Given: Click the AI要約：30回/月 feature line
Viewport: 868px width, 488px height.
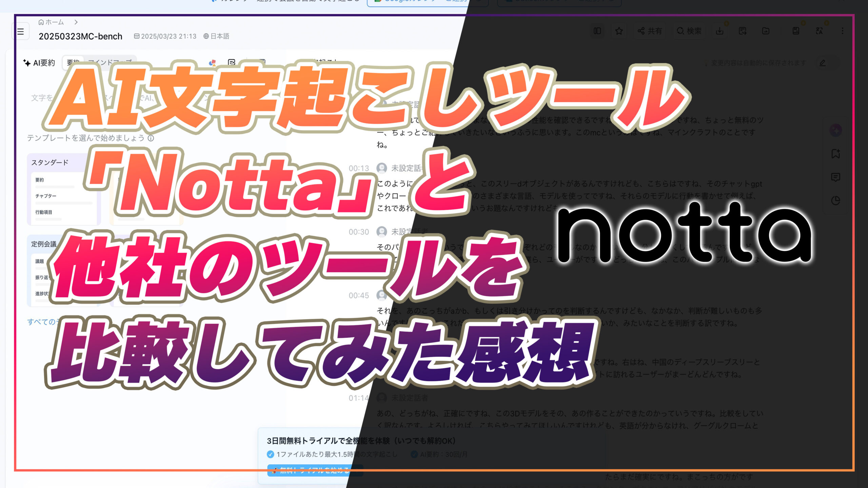Looking at the screenshot, I should (439, 454).
